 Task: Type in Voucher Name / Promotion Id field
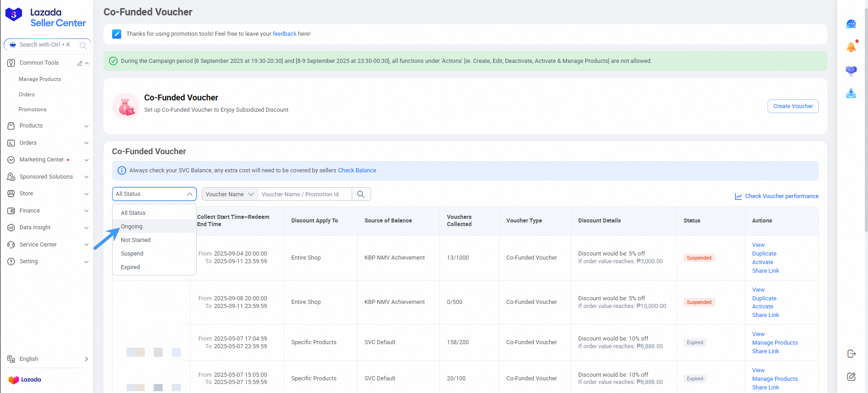(x=304, y=194)
